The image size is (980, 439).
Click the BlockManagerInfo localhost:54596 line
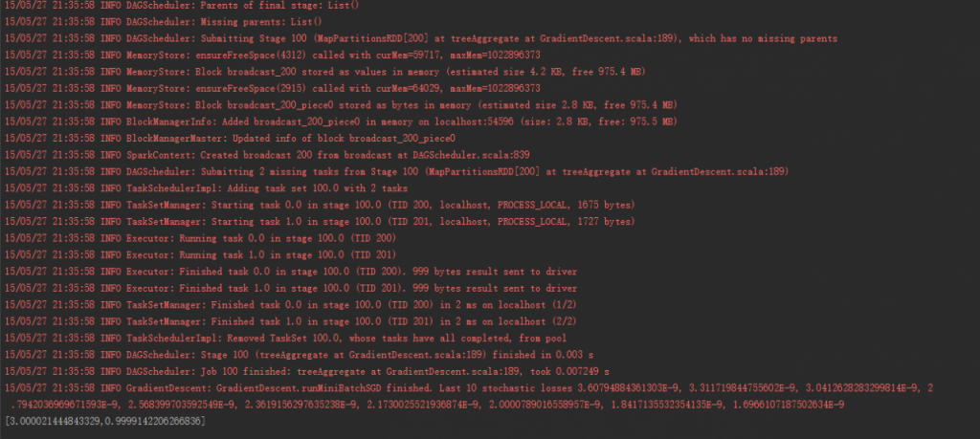[x=342, y=121]
